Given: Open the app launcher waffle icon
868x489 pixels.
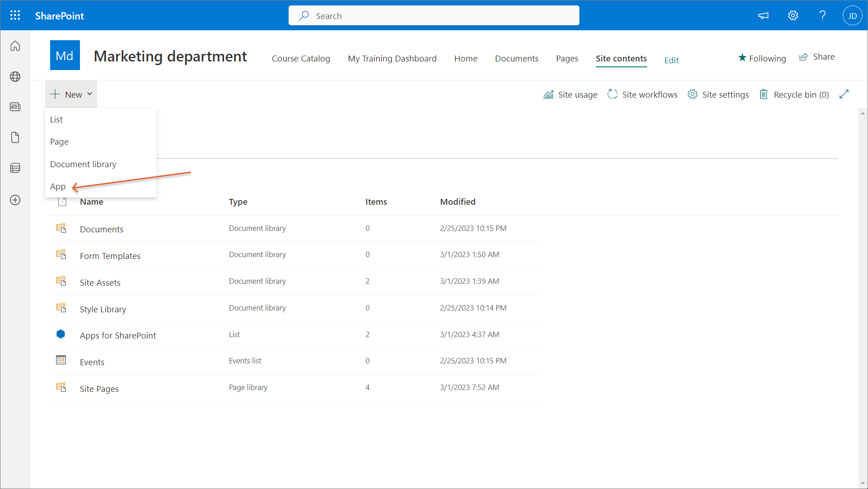Looking at the screenshot, I should [15, 16].
